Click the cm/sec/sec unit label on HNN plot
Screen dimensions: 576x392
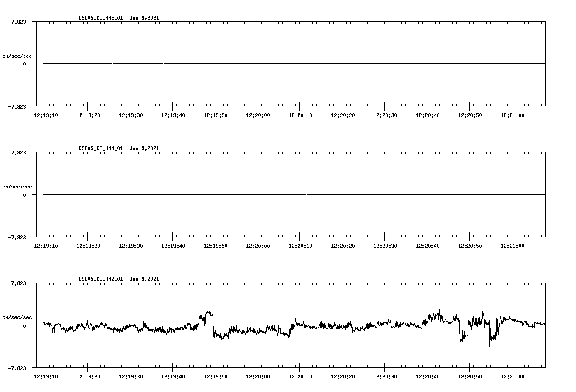click(17, 187)
